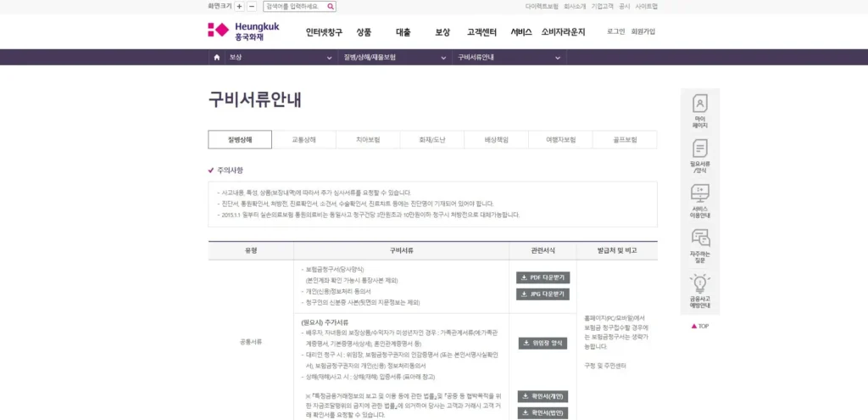
Task: Expand the 구비서류안내 breadcrumb dropdown
Action: pyautogui.click(x=509, y=57)
